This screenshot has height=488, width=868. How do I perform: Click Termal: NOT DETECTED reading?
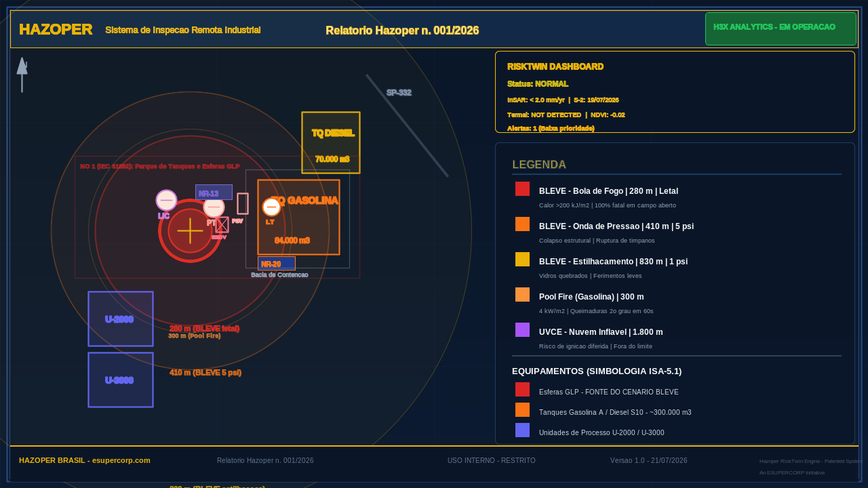click(x=544, y=115)
